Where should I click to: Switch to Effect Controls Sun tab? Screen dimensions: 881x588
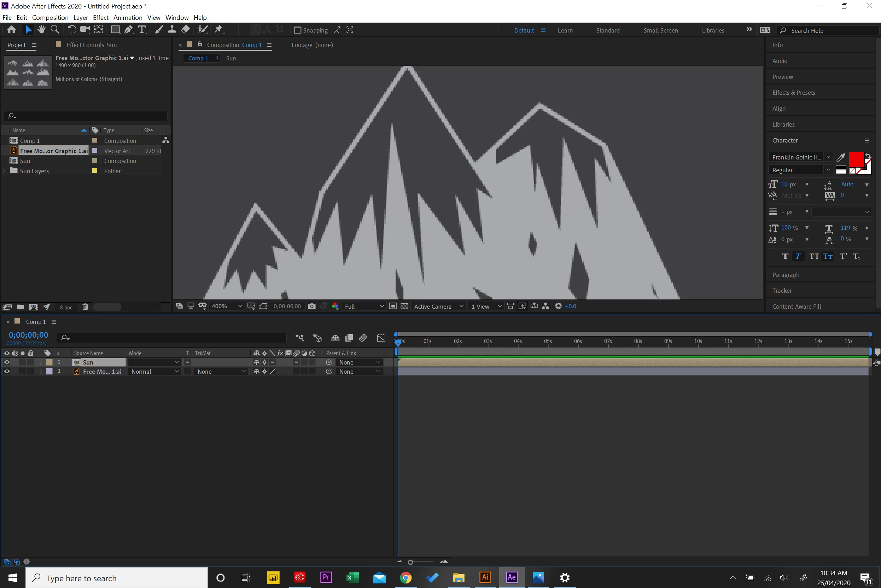pyautogui.click(x=91, y=45)
